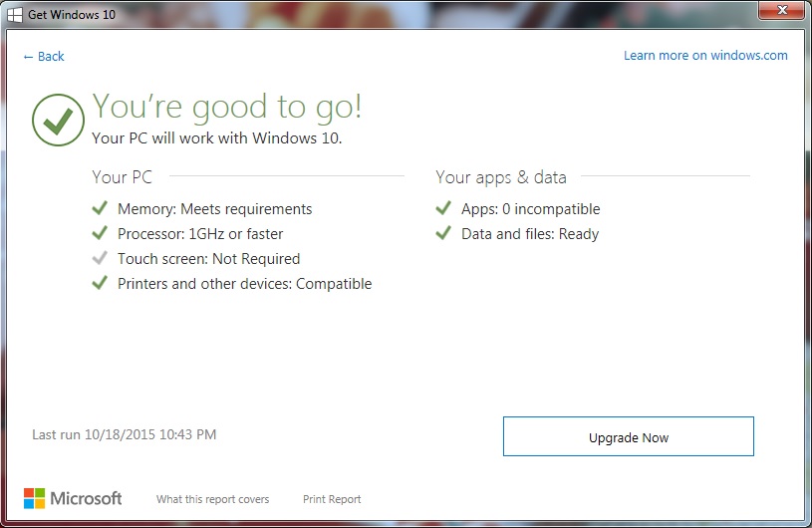The image size is (812, 528).
Task: Click checkmark beside Printers and other devices
Action: [100, 283]
